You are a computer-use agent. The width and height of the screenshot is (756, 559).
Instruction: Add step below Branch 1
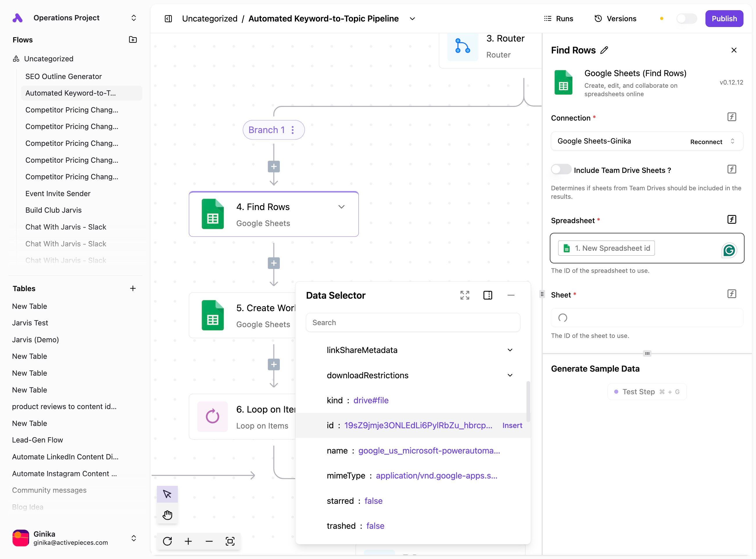pyautogui.click(x=273, y=166)
